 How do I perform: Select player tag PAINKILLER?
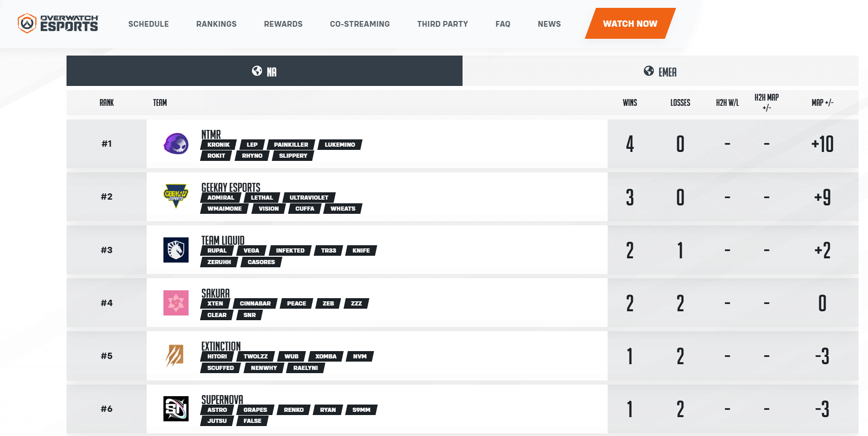pyautogui.click(x=291, y=145)
